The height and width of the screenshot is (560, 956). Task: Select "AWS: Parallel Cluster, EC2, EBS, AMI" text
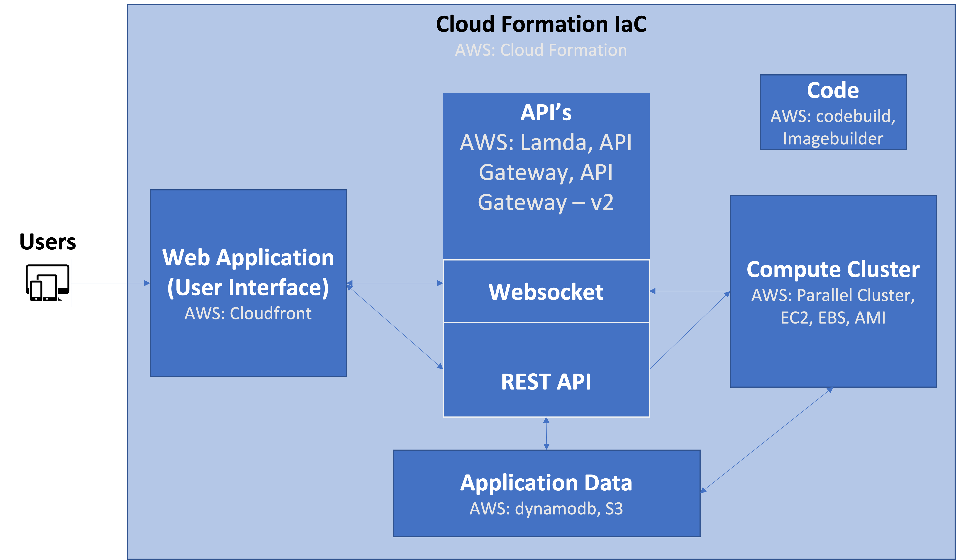pos(833,306)
